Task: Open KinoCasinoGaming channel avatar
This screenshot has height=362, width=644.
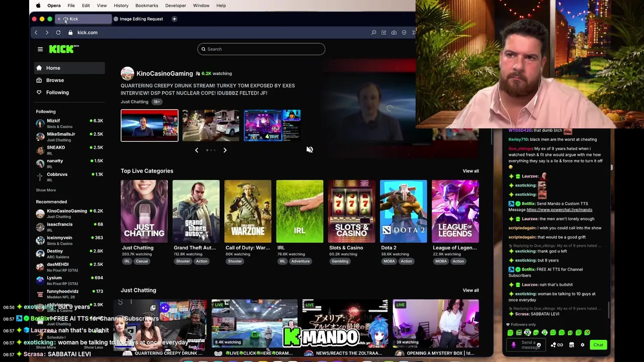Action: (127, 73)
